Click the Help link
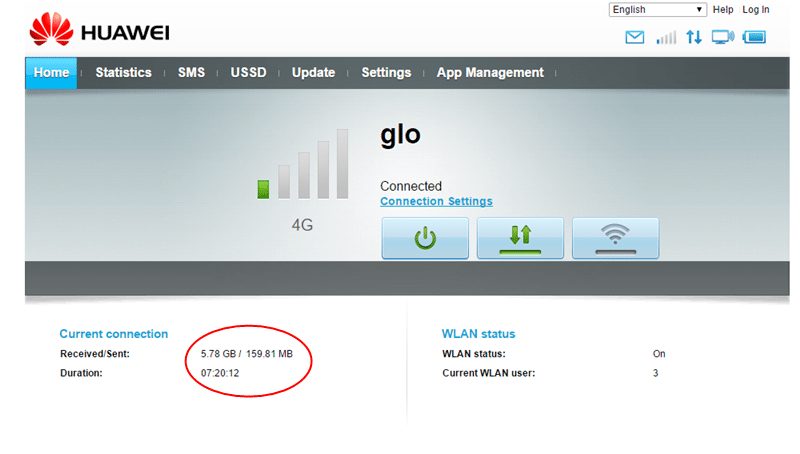 723,10
